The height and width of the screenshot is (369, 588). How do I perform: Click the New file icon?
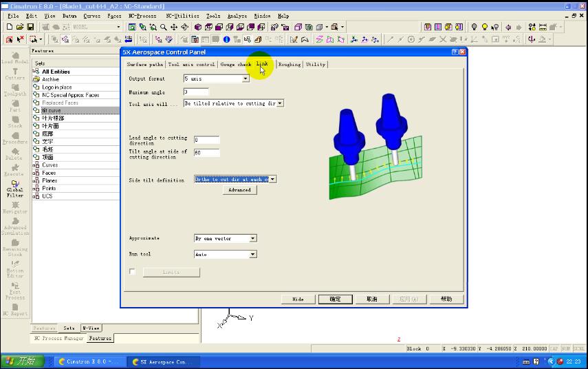pos(10,27)
